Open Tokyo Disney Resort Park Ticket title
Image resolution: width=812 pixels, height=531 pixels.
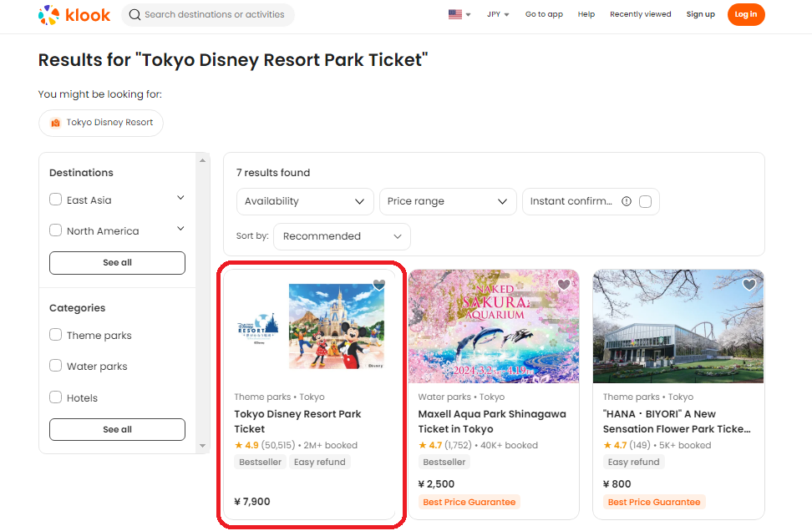[297, 422]
